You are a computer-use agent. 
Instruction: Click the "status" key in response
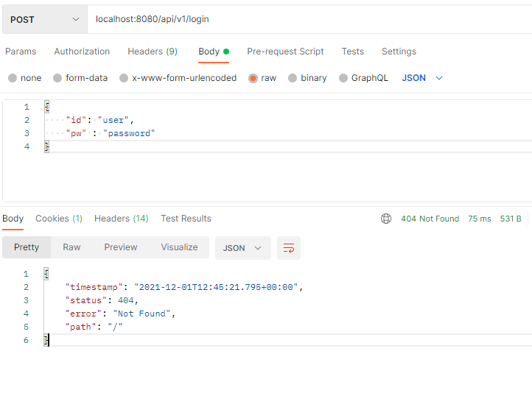pyautogui.click(x=86, y=300)
